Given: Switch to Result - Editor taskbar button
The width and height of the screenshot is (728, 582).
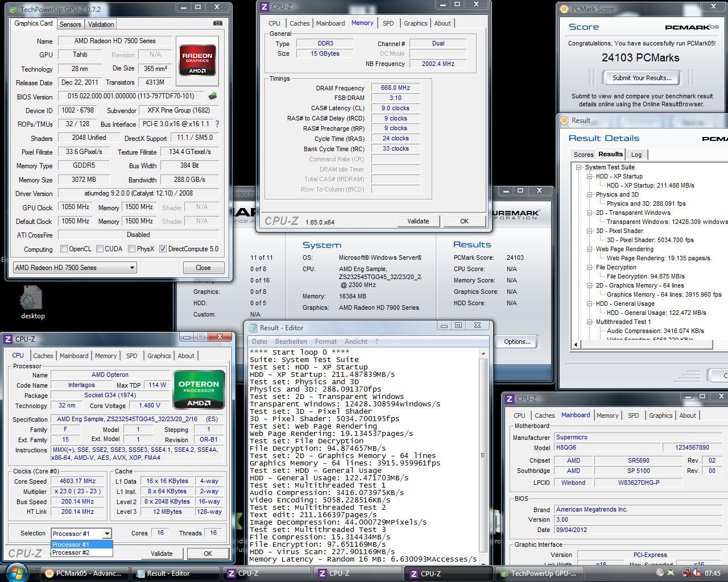Looking at the screenshot, I should click(175, 573).
